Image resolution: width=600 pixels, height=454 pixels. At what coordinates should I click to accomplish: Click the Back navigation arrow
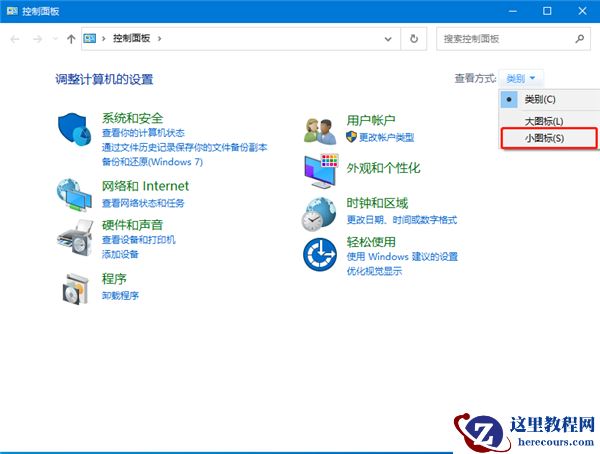tap(15, 39)
